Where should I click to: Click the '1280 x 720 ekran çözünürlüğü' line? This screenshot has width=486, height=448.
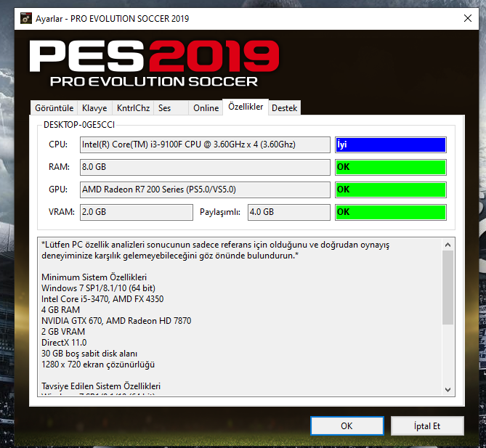click(x=98, y=364)
